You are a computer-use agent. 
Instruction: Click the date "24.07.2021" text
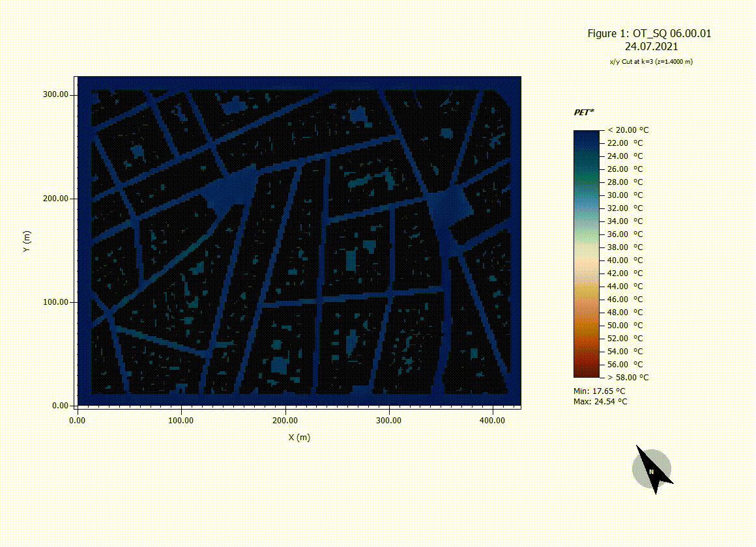coord(651,46)
